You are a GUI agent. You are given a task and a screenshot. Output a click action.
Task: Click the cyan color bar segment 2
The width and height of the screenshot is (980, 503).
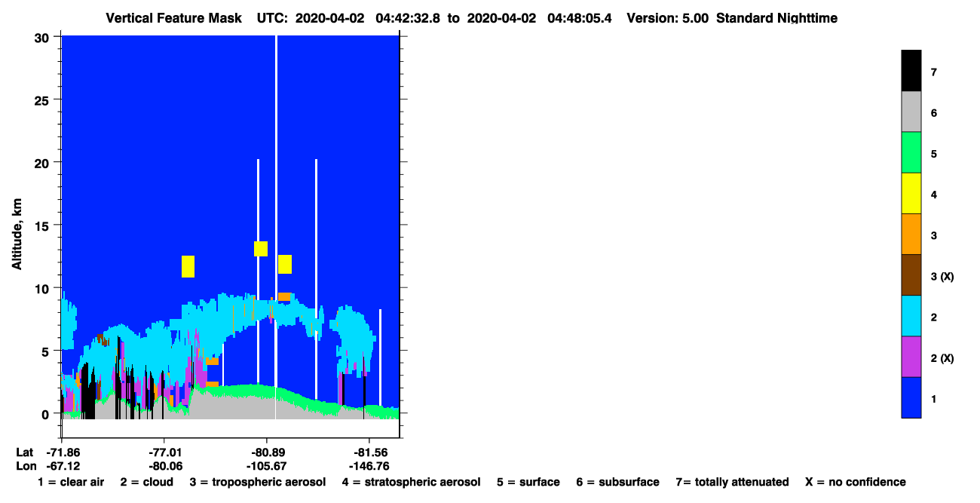pos(911,315)
